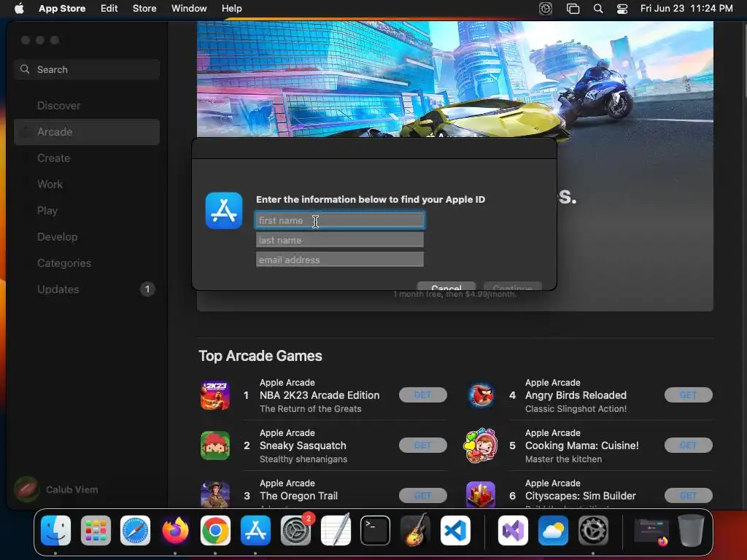This screenshot has height=560, width=747.
Task: Go to the Discover section
Action: [x=58, y=106]
